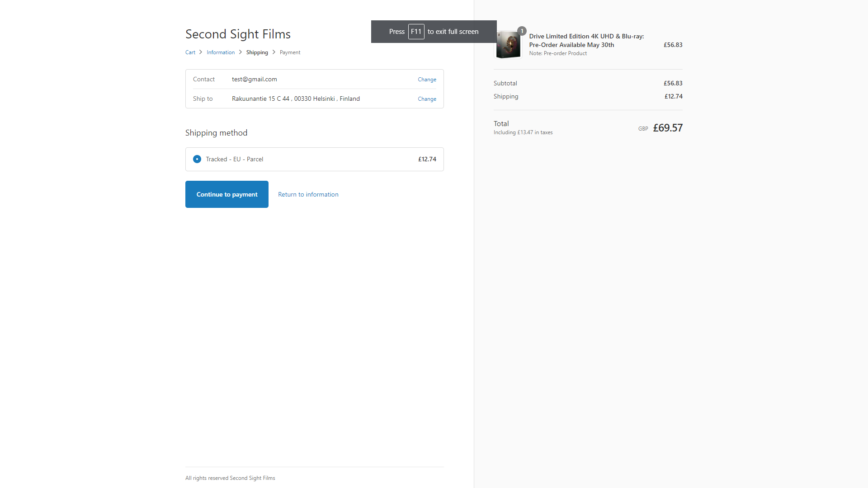Viewport: 868px width, 488px height.
Task: Click the Note: Pre-order Product text
Action: (x=558, y=53)
